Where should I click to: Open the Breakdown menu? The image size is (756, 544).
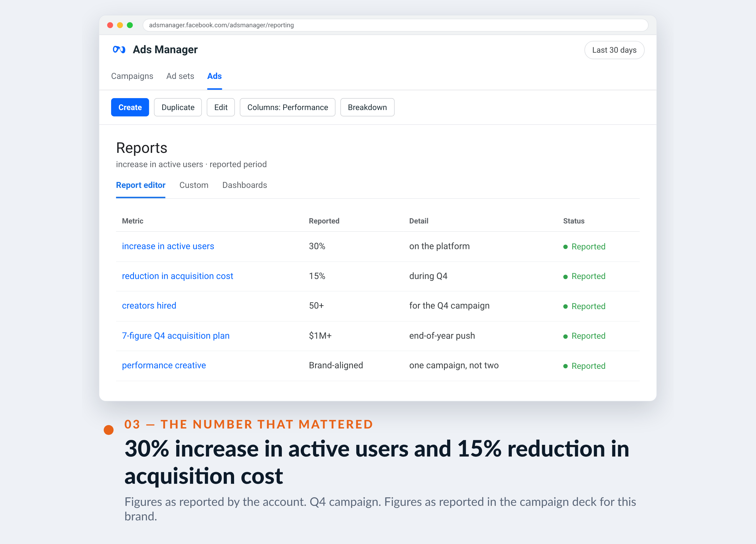[x=367, y=107]
